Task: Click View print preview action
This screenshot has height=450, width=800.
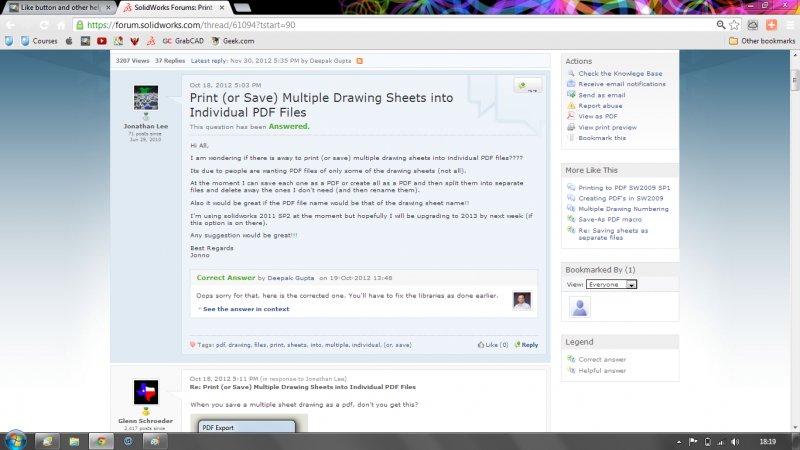Action: [x=607, y=128]
